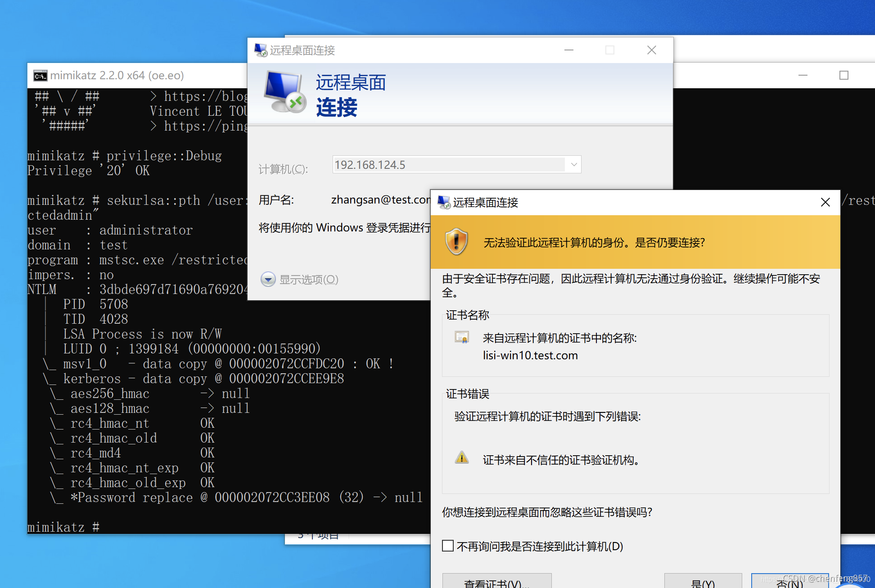Click certificate name lisi-win10.test.com
Image resolution: width=875 pixels, height=588 pixels.
[x=530, y=356]
